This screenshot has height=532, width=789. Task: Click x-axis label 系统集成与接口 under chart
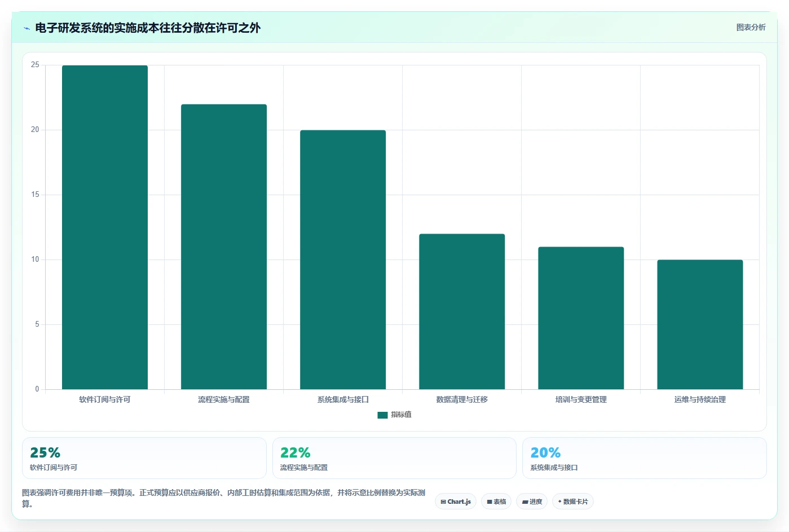(343, 399)
